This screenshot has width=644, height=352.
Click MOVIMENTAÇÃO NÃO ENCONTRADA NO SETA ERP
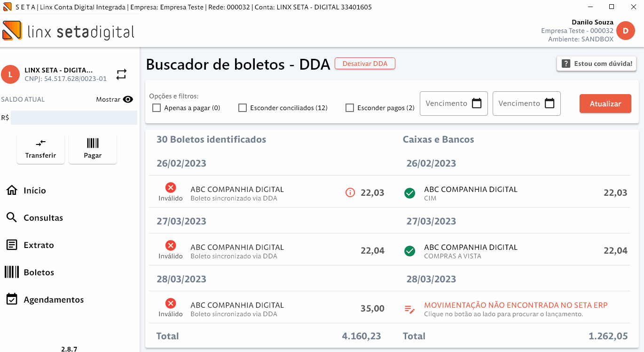pyautogui.click(x=516, y=305)
